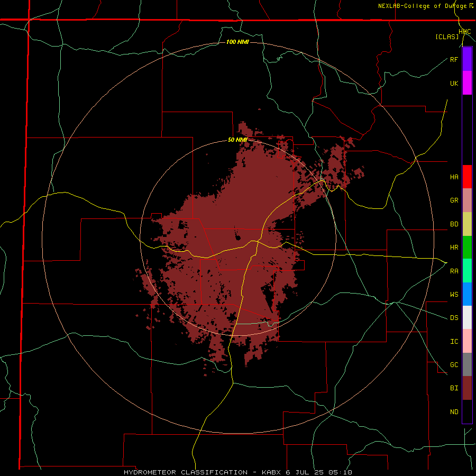Click the WS blue legend swatch

tap(467, 294)
